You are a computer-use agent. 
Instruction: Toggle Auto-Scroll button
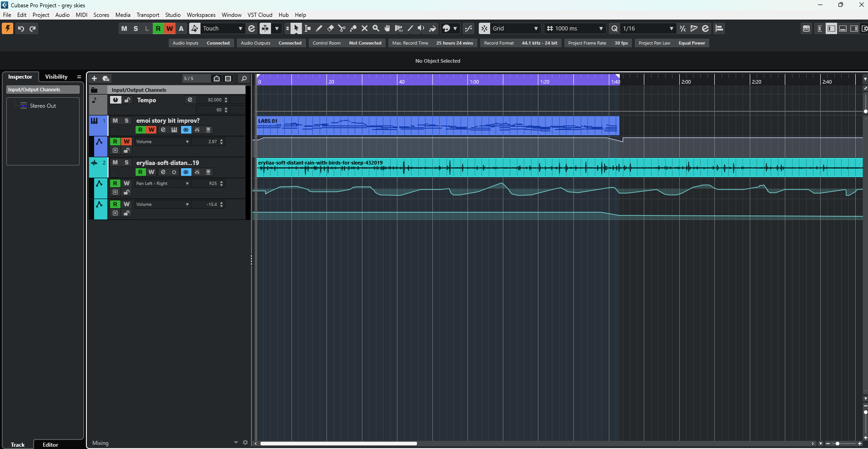[x=265, y=28]
